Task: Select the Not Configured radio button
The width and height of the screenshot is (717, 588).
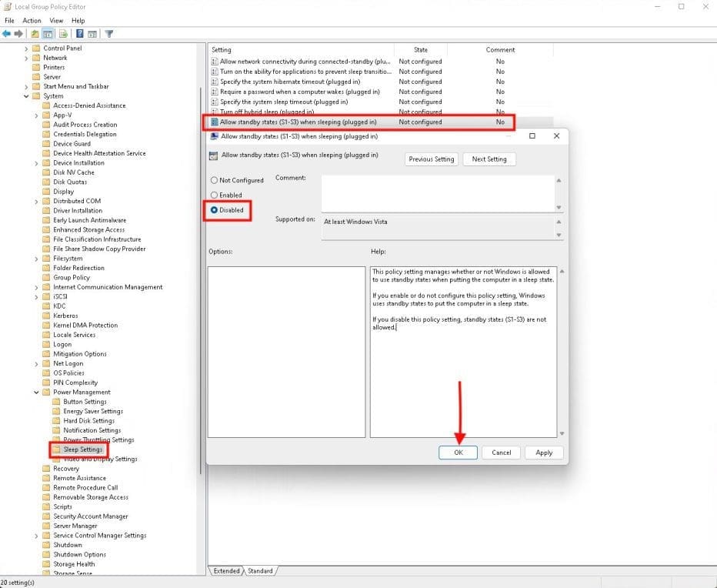Action: 214,180
